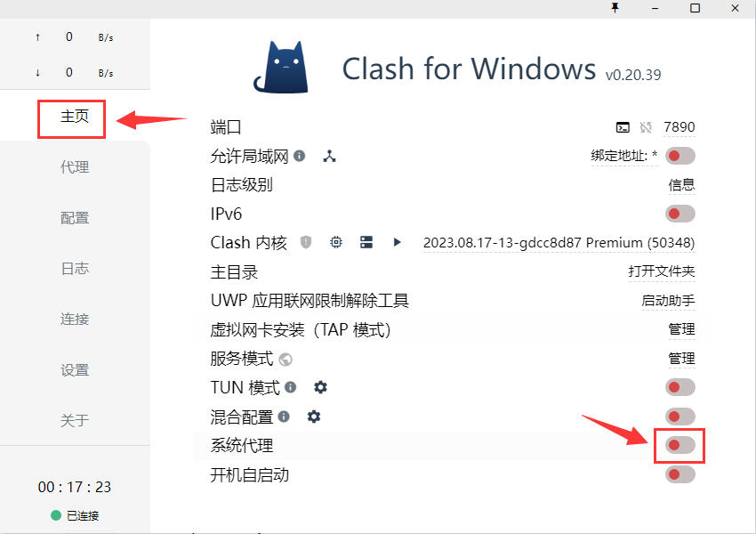Click the random port icon next to 7890
Image resolution: width=756 pixels, height=534 pixels.
pos(646,127)
